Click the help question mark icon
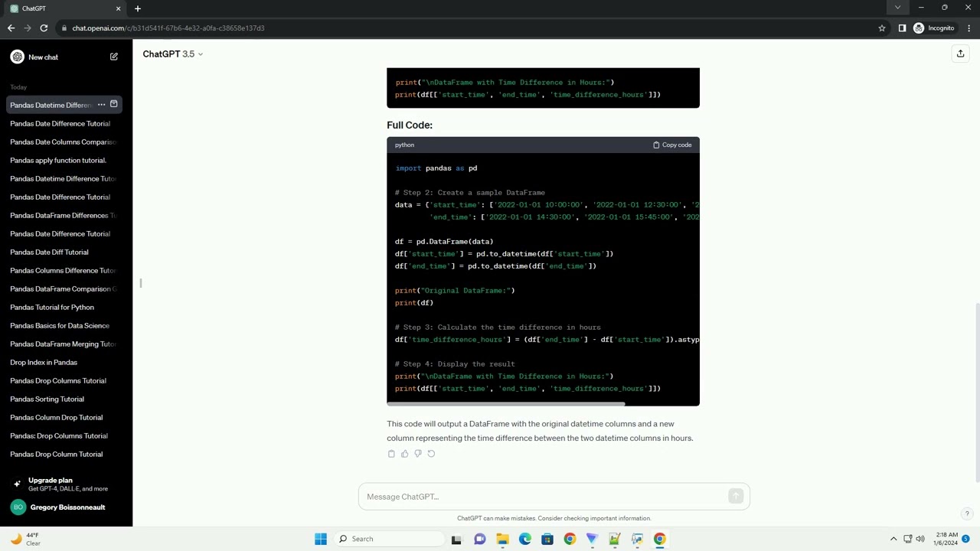 click(x=967, y=514)
